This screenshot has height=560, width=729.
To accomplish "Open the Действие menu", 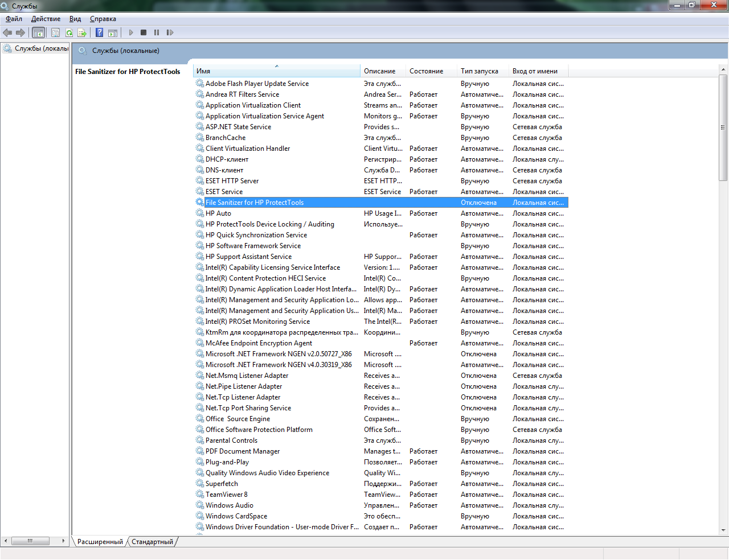I will (46, 19).
